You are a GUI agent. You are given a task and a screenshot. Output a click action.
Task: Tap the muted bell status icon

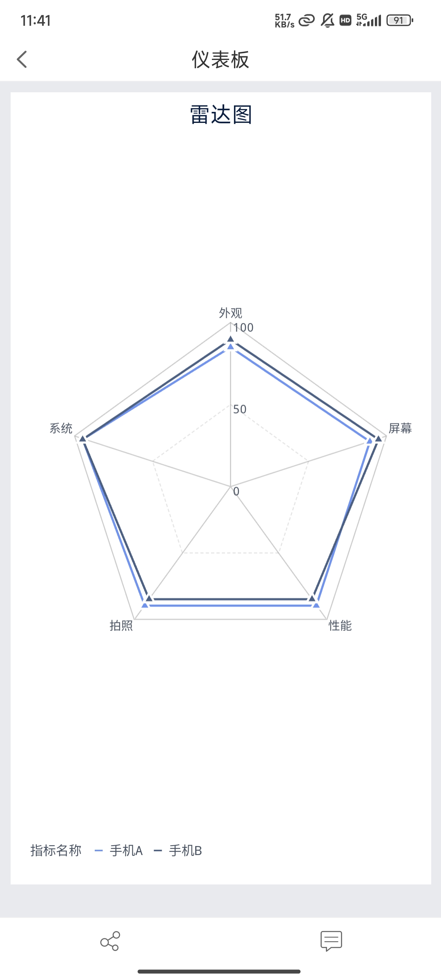pos(327,20)
